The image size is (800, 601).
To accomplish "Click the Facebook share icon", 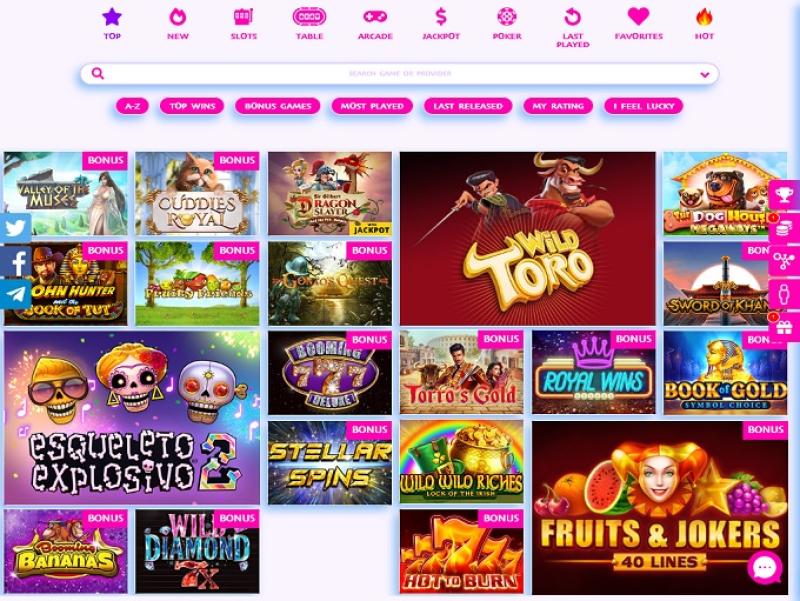I will [x=15, y=261].
